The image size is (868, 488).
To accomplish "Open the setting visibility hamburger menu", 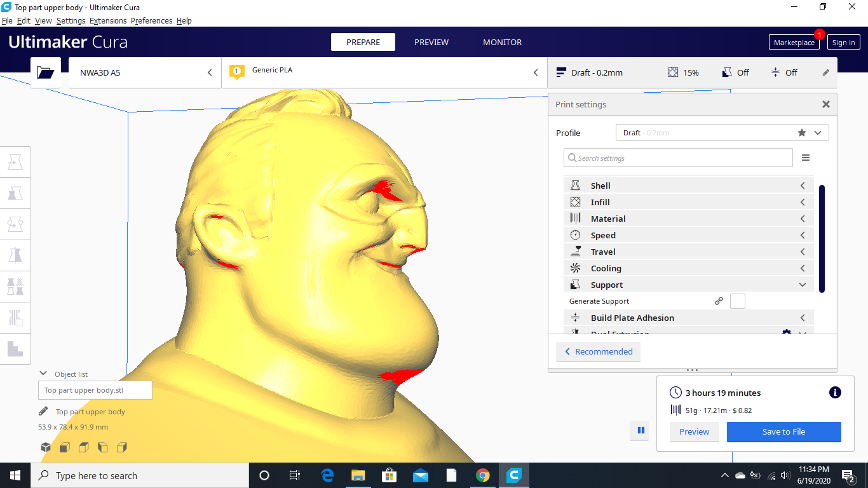I will click(x=806, y=157).
